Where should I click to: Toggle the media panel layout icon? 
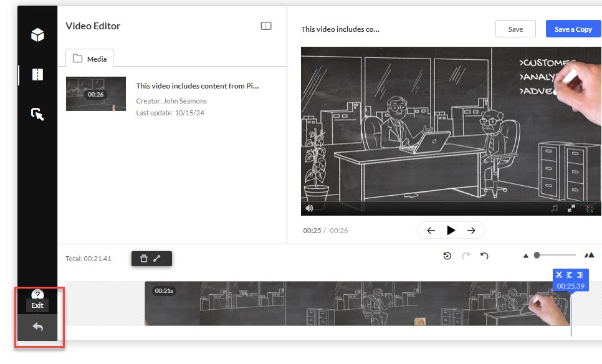(266, 26)
